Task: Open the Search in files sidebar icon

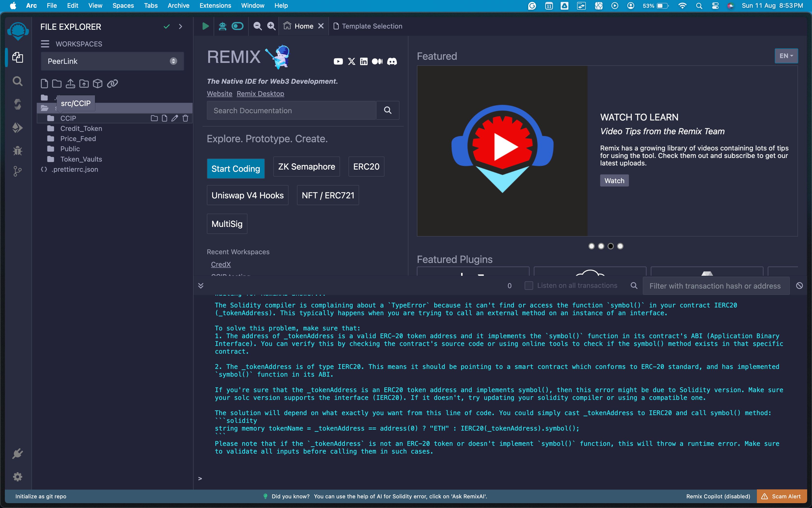Action: pyautogui.click(x=17, y=81)
